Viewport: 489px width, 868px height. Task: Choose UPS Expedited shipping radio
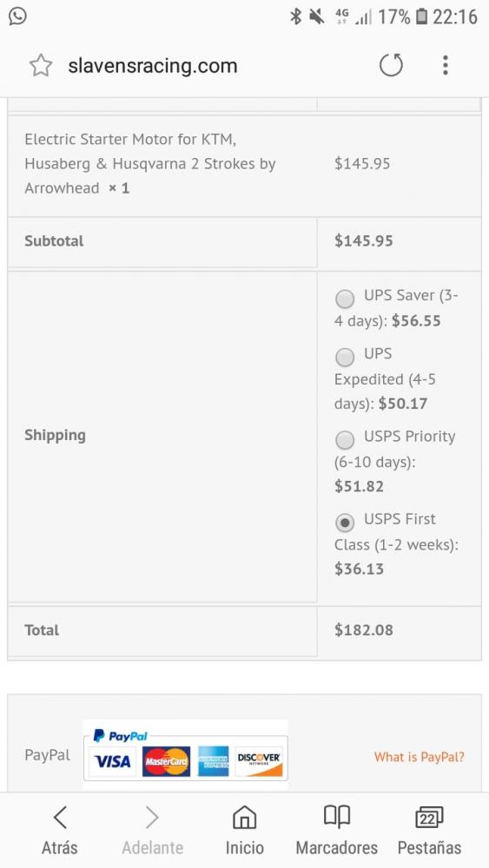(345, 357)
